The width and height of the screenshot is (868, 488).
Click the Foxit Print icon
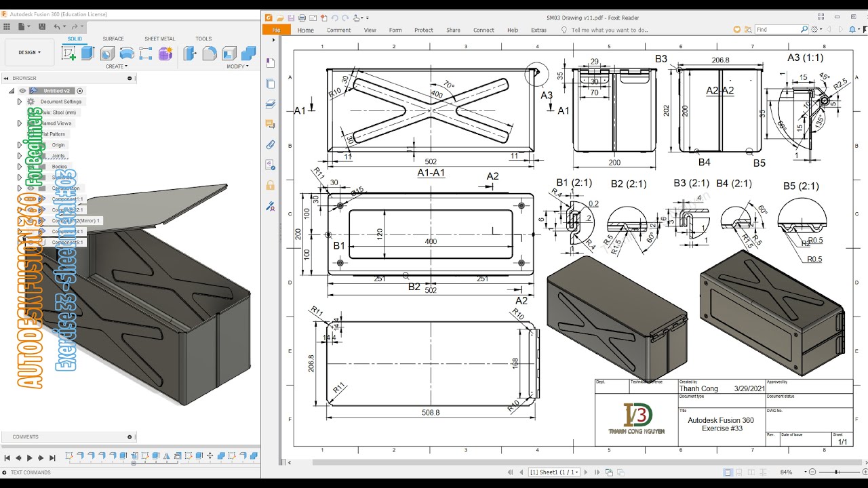[x=302, y=18]
